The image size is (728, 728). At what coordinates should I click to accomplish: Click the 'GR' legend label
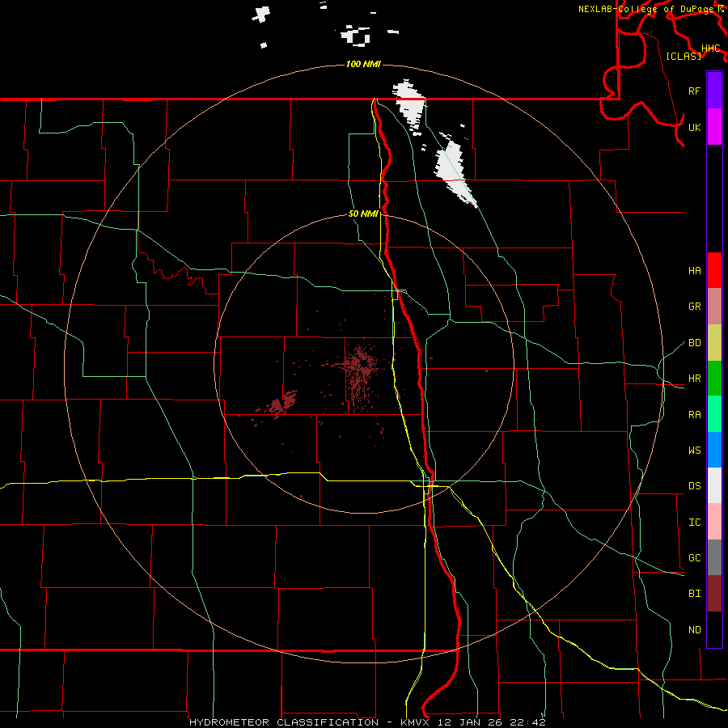(694, 307)
